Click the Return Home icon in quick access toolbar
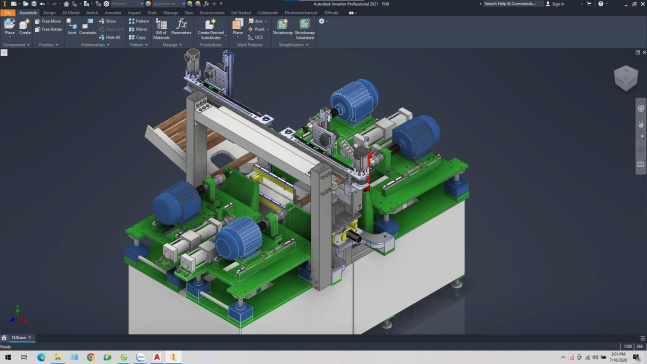 pos(66,4)
